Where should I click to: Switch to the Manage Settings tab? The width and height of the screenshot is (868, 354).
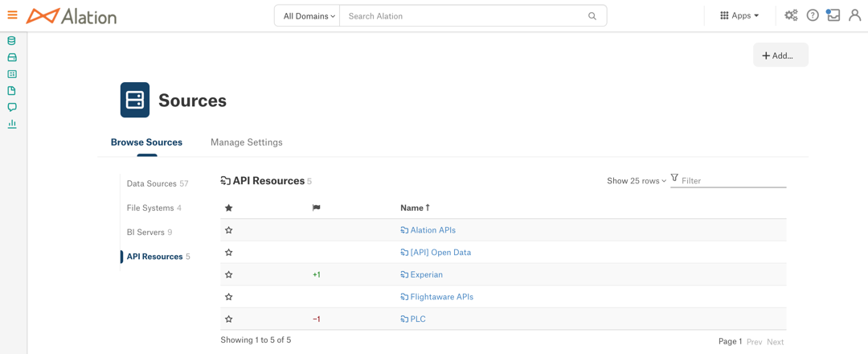[247, 142]
